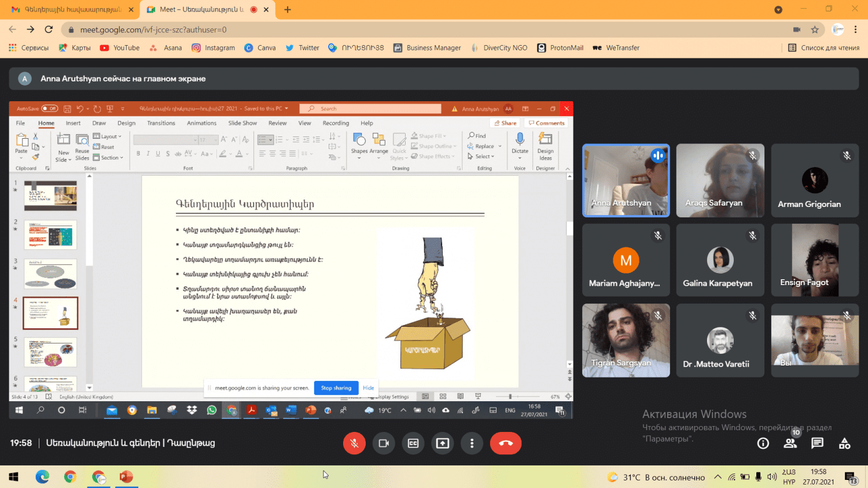868x488 pixels.
Task: Open Meet's three-dot more options menu
Action: click(472, 443)
